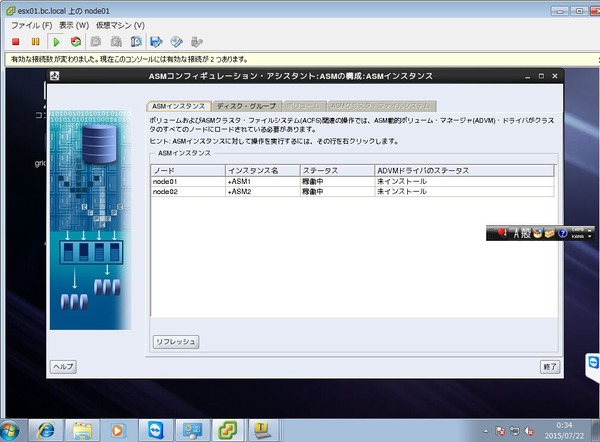Click the floppy device connect icon
Screen dimensions: 600x442
[x=156, y=42]
